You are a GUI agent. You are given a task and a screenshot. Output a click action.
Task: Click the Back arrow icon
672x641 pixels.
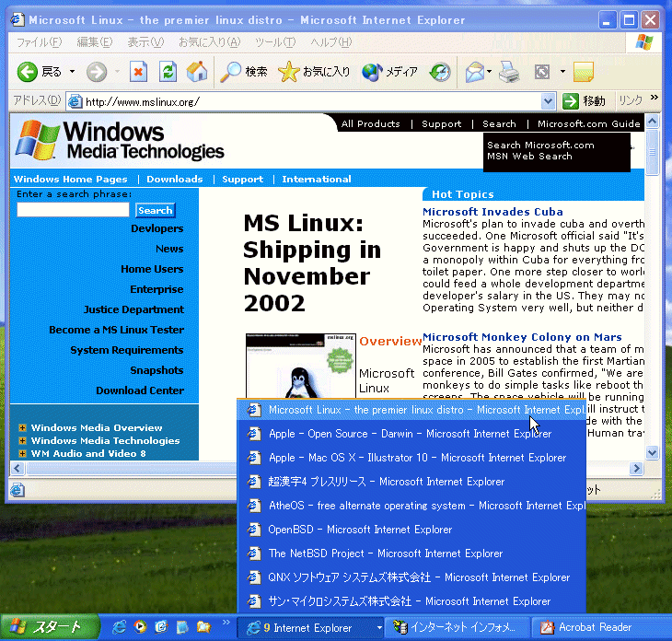point(28,72)
